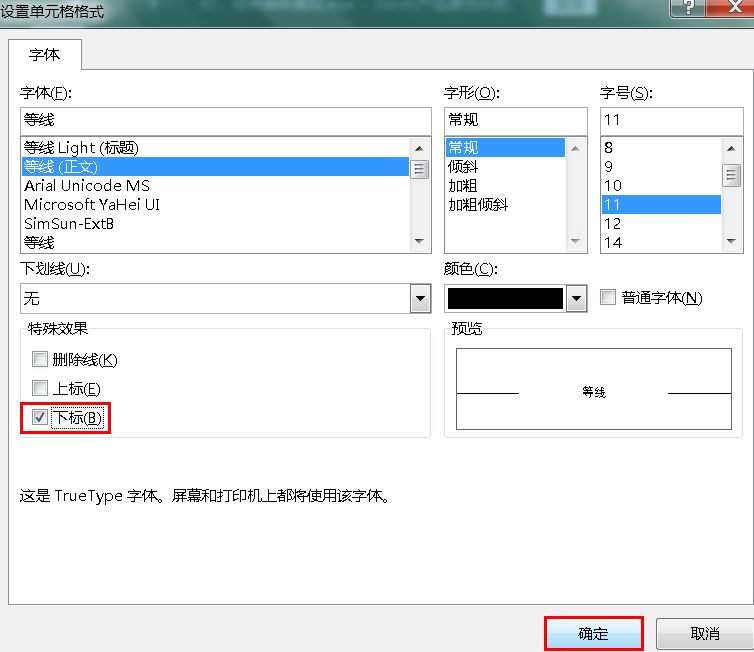Open the 下划线 dropdown
754x652 pixels.
(420, 299)
